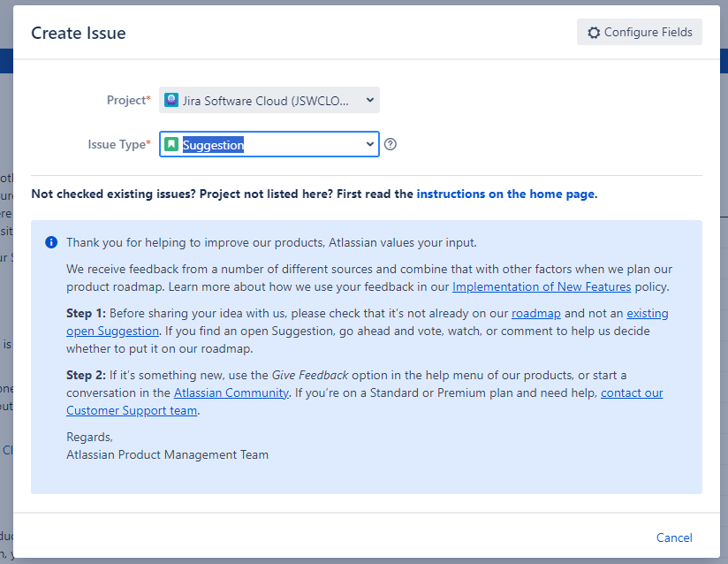Click the Atlassian Product Management Team text
Screen dimensions: 728x564
click(167, 454)
